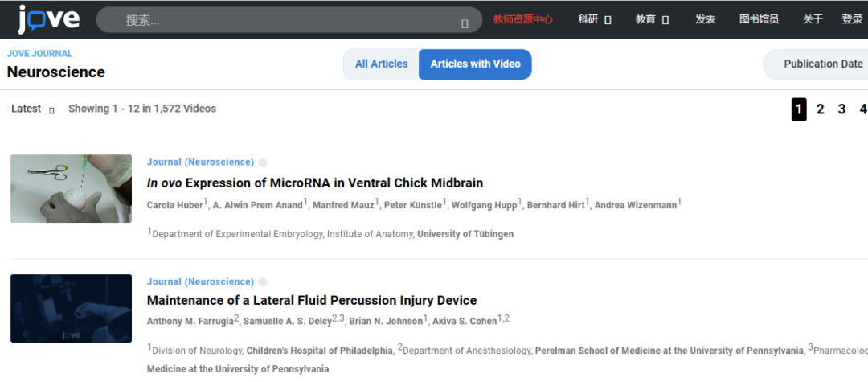Expand the 教育 menu
This screenshot has width=868, height=382.
(652, 19)
